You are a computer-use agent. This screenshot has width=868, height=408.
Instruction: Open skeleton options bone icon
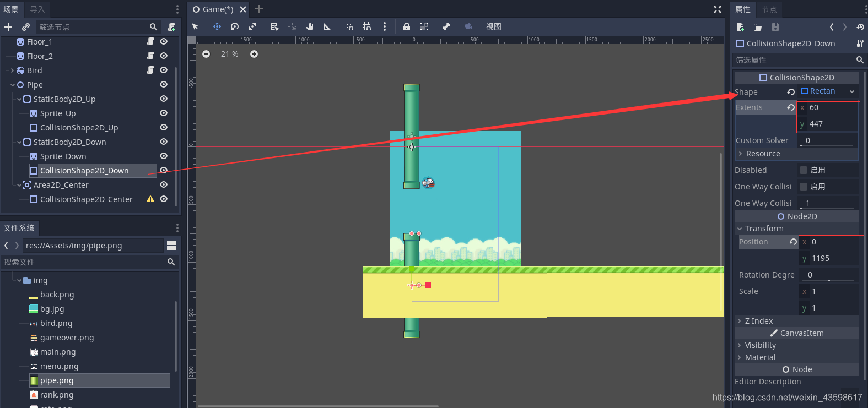click(x=446, y=26)
